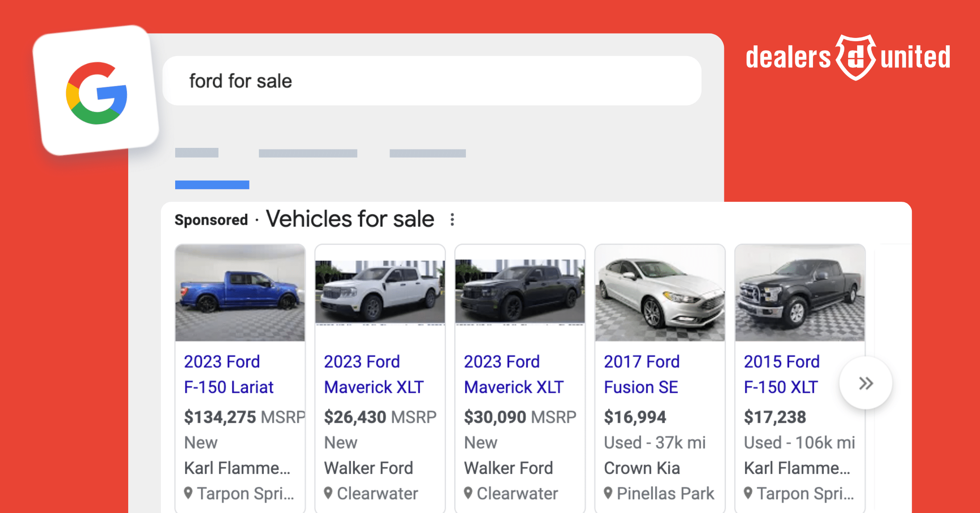Image resolution: width=980 pixels, height=513 pixels.
Task: Click the search box containing ford for sale
Action: [x=432, y=81]
